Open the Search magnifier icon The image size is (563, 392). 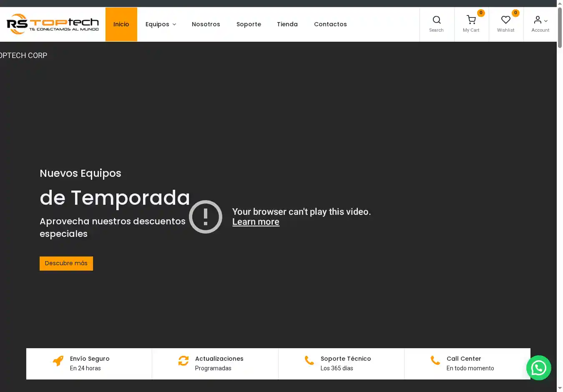click(x=436, y=20)
